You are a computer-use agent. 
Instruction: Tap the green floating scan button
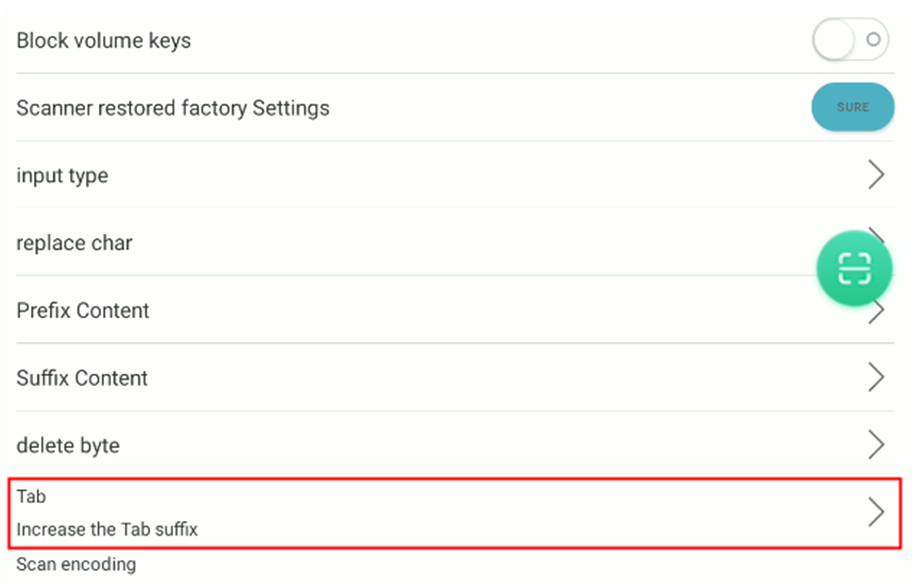pos(854,268)
